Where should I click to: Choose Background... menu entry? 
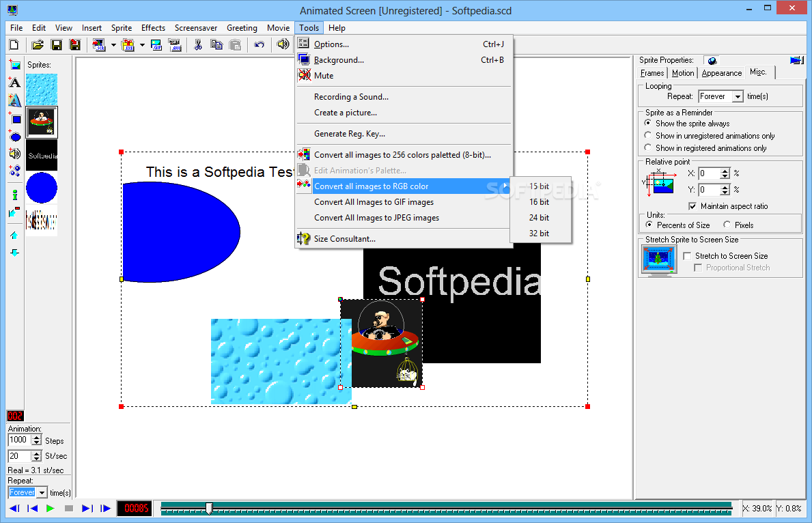point(404,60)
